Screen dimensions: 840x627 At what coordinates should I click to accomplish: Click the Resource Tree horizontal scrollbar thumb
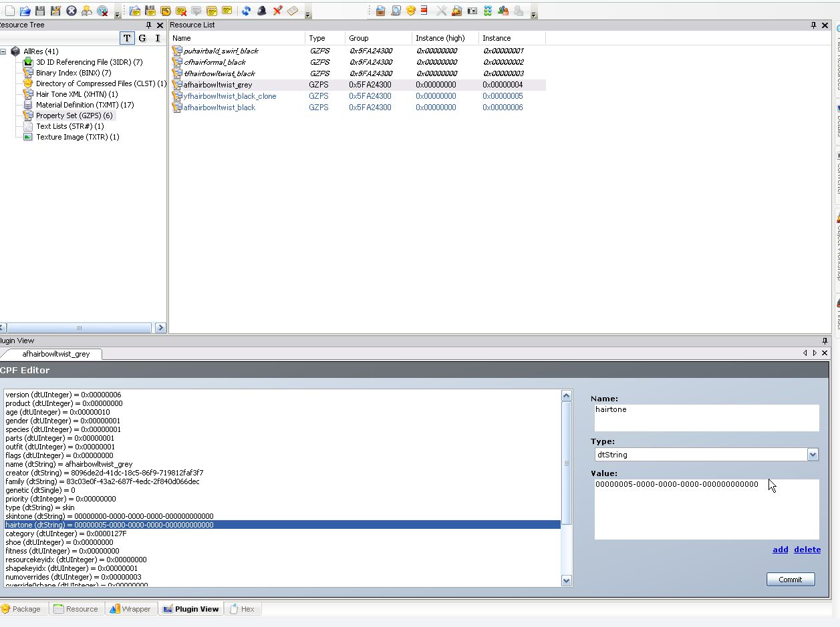80,328
